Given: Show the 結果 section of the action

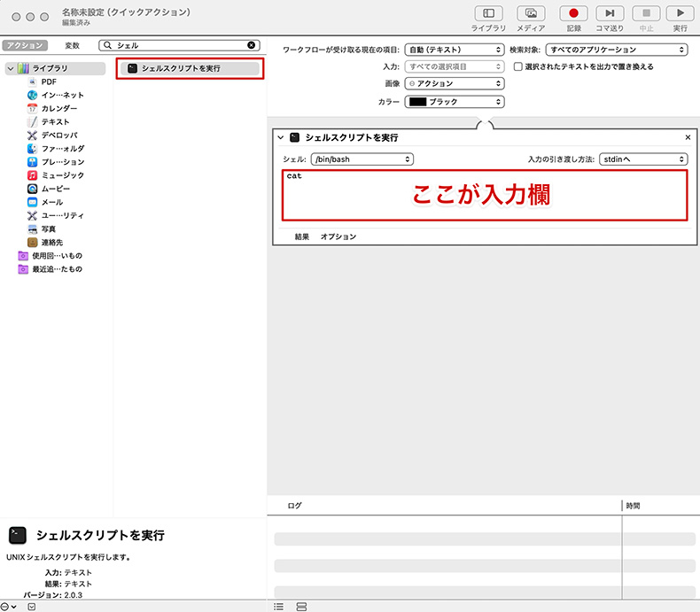Looking at the screenshot, I should (x=302, y=236).
